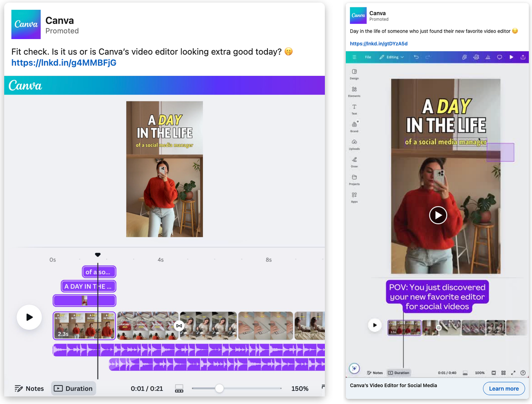Toggle Duration view in left ad footer
The image size is (532, 404).
pyautogui.click(x=73, y=388)
